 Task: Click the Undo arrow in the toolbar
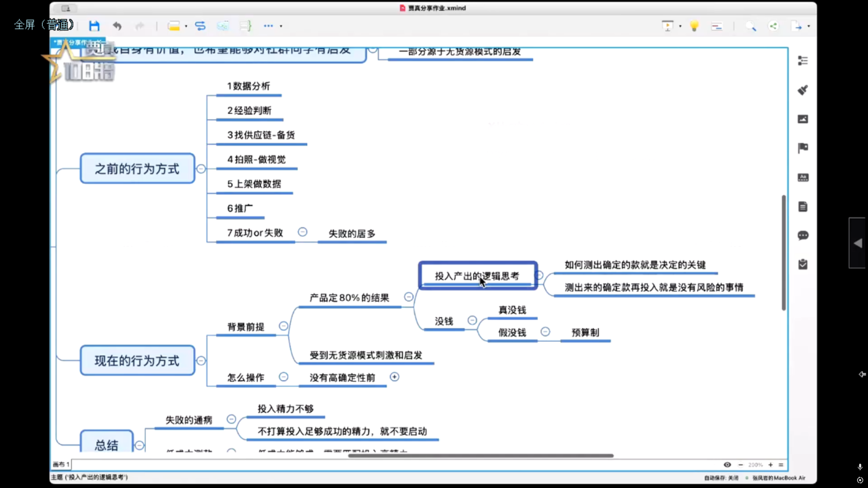pos(117,26)
